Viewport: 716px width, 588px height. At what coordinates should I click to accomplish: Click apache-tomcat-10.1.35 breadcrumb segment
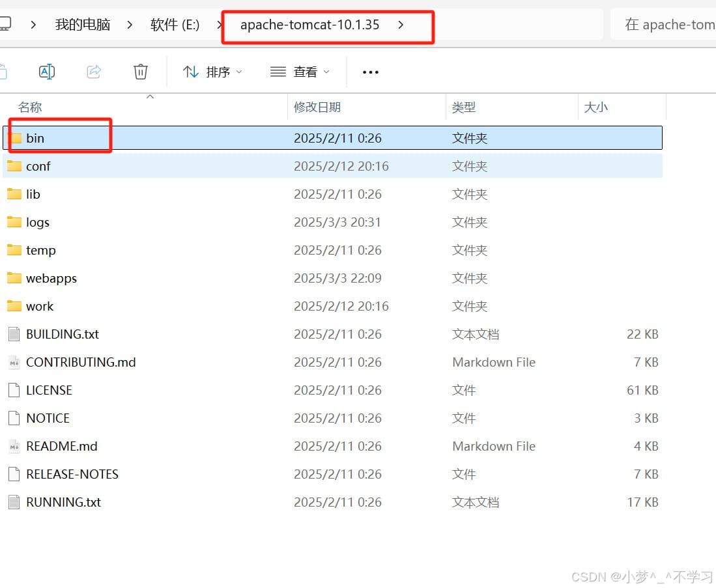[x=309, y=25]
